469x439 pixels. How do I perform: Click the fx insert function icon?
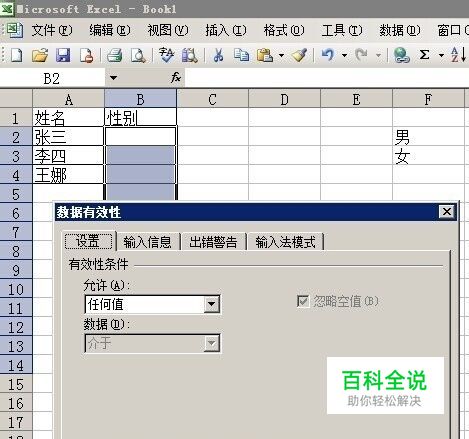[x=176, y=78]
